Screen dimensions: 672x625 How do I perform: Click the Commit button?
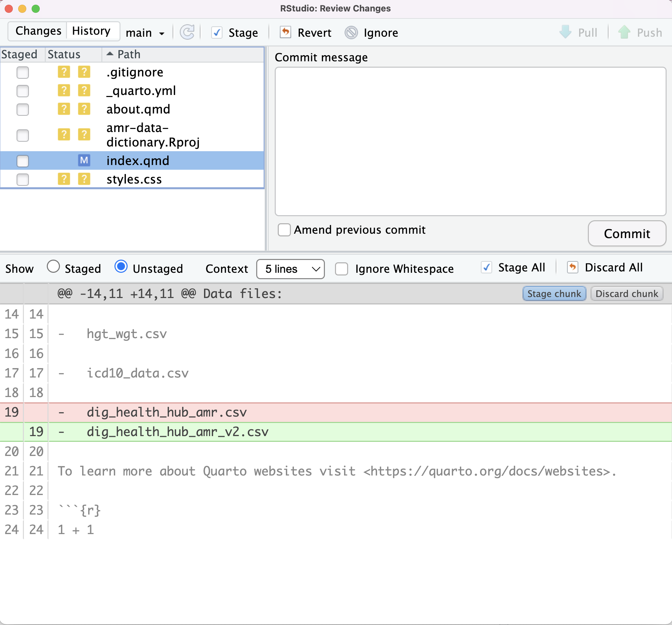click(627, 234)
